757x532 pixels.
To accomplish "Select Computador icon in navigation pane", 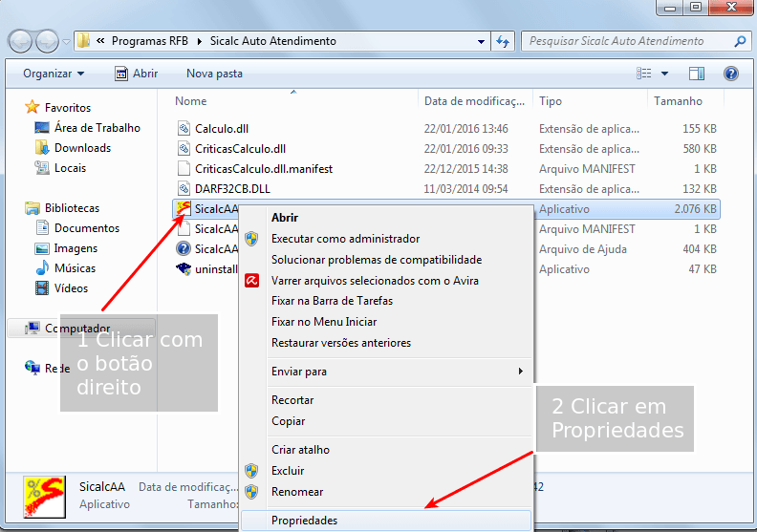I will click(x=32, y=328).
